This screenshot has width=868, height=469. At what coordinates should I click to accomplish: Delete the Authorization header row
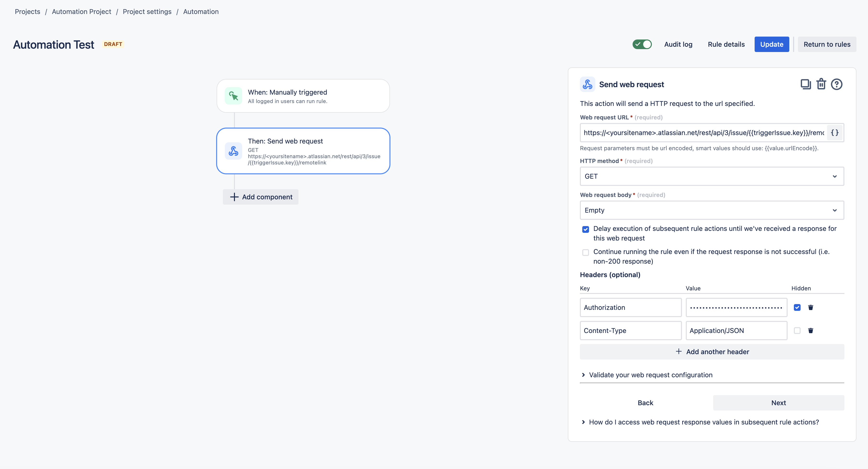click(811, 307)
